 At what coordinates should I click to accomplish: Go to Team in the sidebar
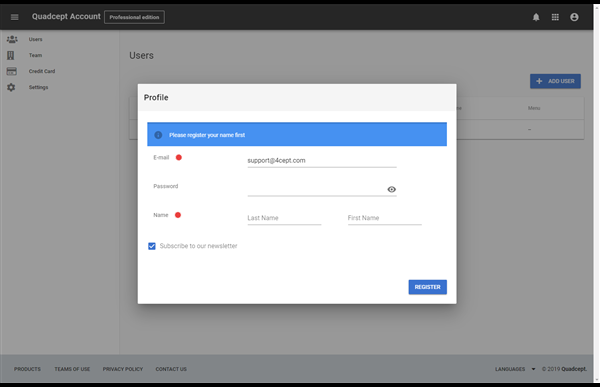pyautogui.click(x=35, y=55)
